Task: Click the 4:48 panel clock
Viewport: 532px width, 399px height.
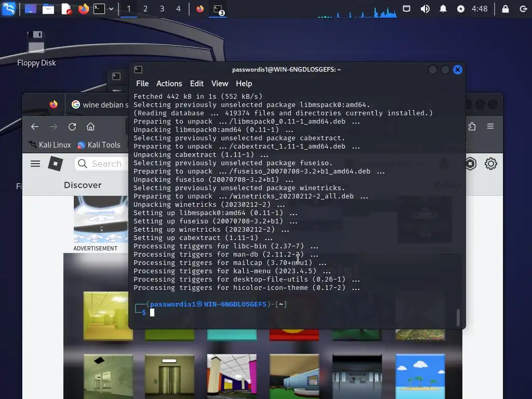Action: point(480,9)
